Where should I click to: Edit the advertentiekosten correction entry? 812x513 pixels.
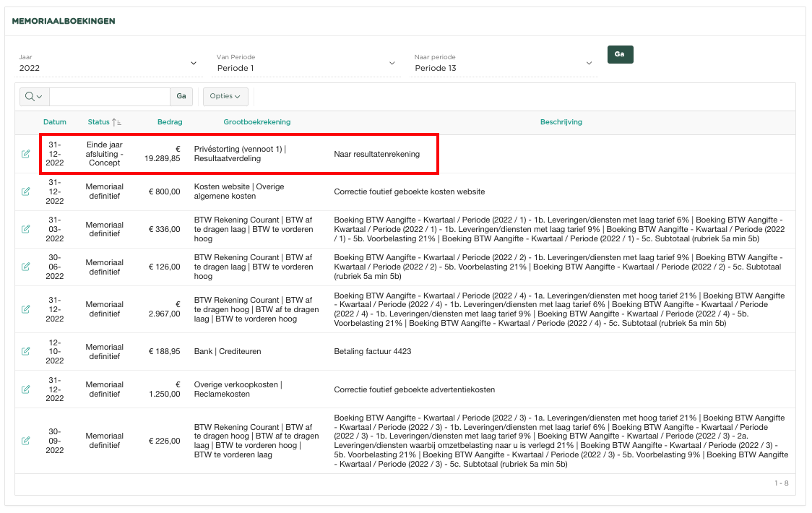26,389
